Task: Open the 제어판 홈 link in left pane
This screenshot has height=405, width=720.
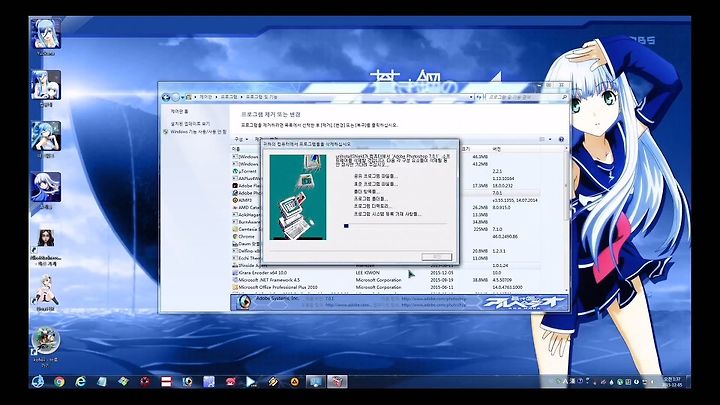Action: (x=180, y=112)
